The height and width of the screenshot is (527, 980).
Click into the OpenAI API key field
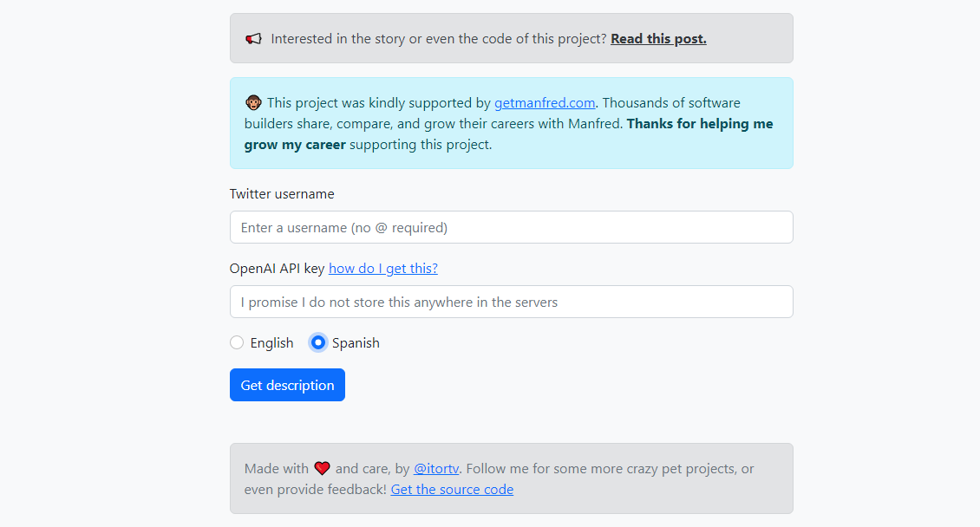(511, 302)
